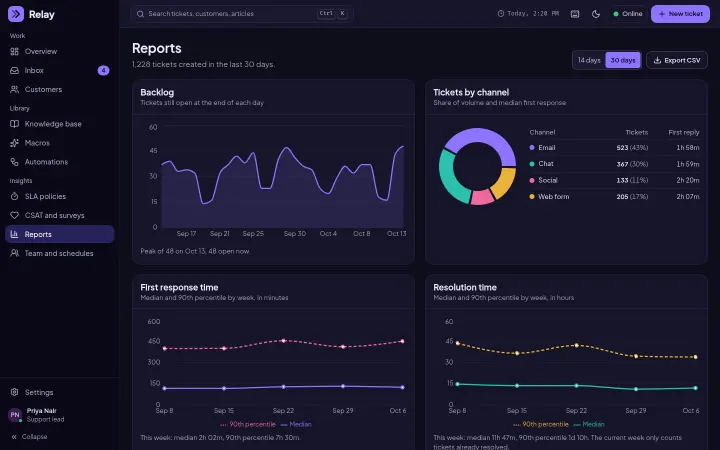Focus the search tickets input field
This screenshot has height=450, width=720.
242,14
